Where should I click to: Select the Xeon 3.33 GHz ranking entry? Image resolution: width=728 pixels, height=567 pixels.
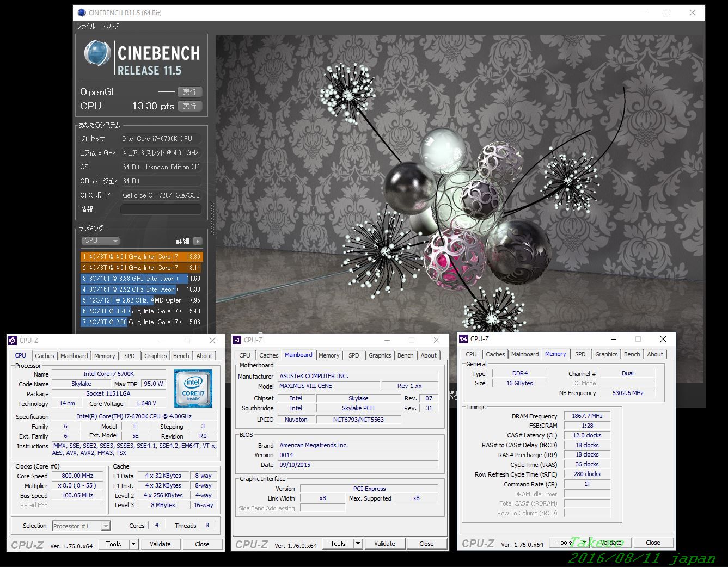click(141, 279)
